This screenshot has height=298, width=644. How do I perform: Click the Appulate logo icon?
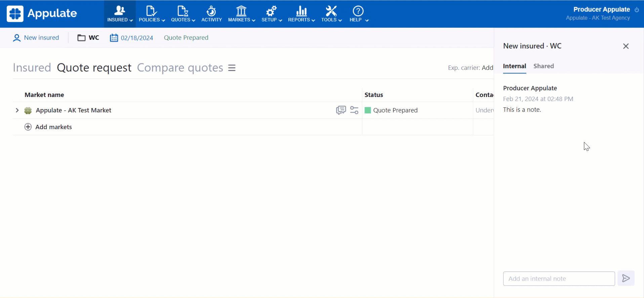pos(15,14)
